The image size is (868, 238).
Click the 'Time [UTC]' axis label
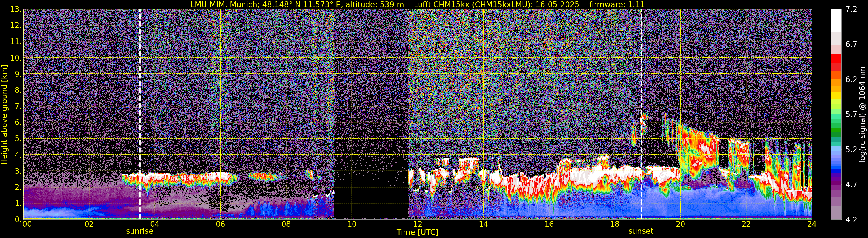coord(417,232)
